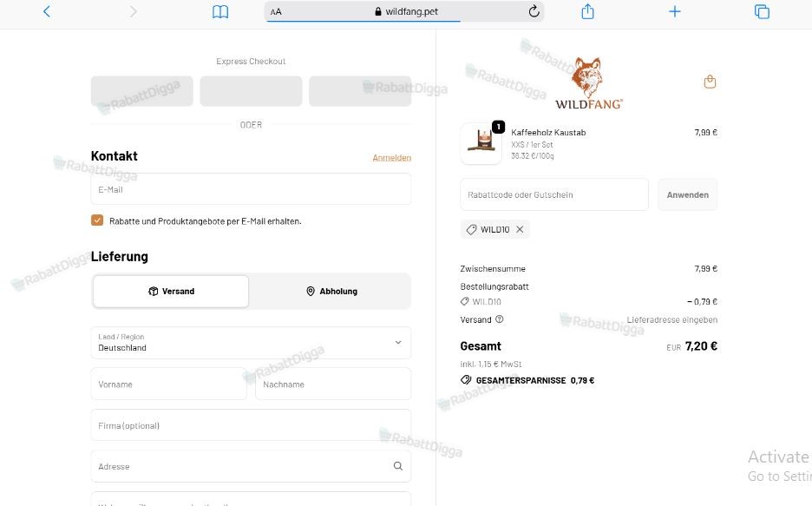Click the first Express Checkout button
Image resolution: width=812 pixels, height=506 pixels.
coord(142,91)
